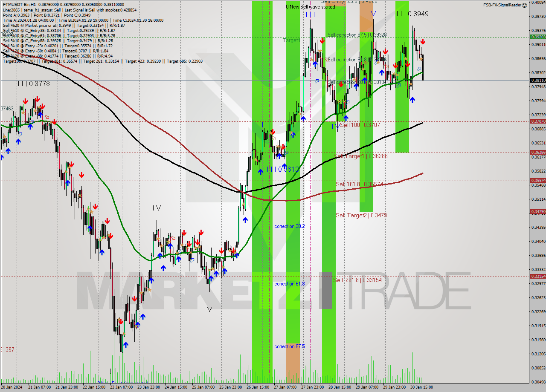The image size is (546, 392).
Task: Click the red '31397' label at left edge
Action: click(7, 349)
